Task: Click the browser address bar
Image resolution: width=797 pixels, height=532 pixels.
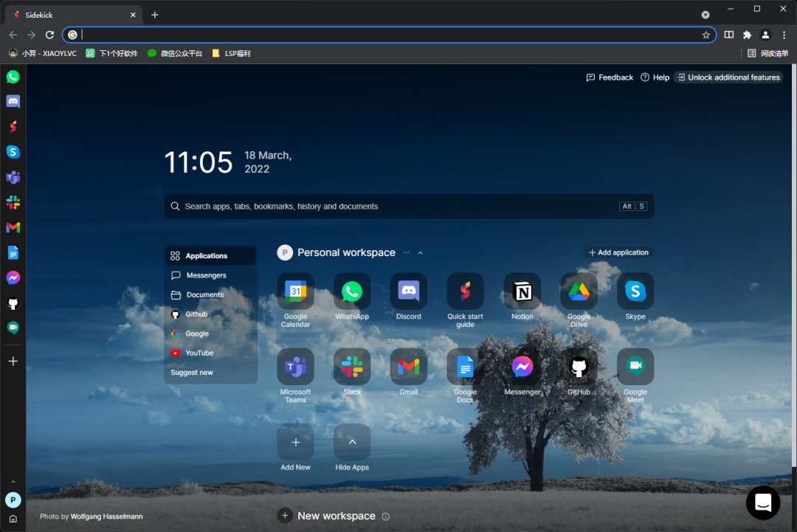Action: pos(390,35)
